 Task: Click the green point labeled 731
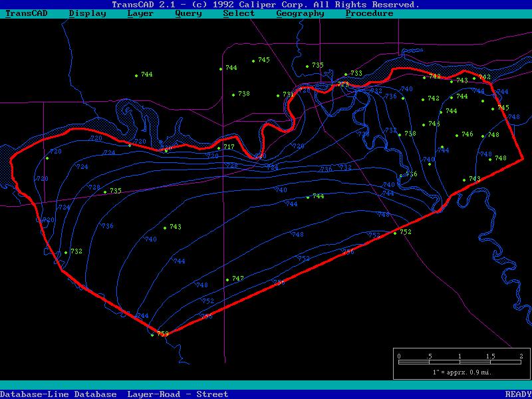(278, 96)
